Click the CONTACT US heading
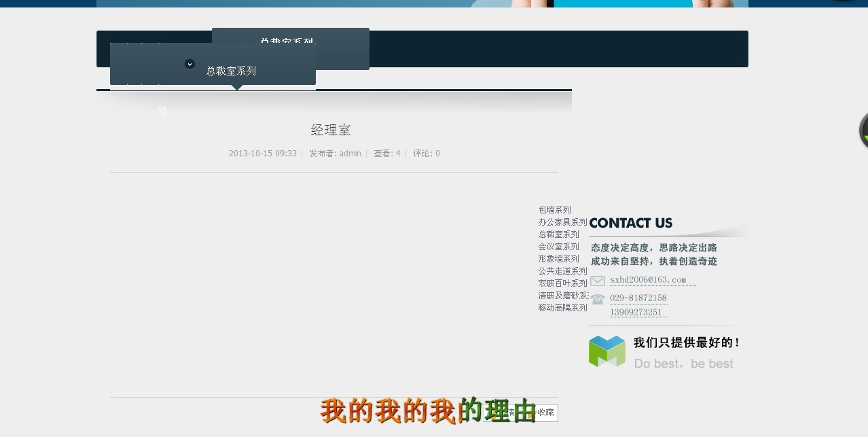 point(631,223)
